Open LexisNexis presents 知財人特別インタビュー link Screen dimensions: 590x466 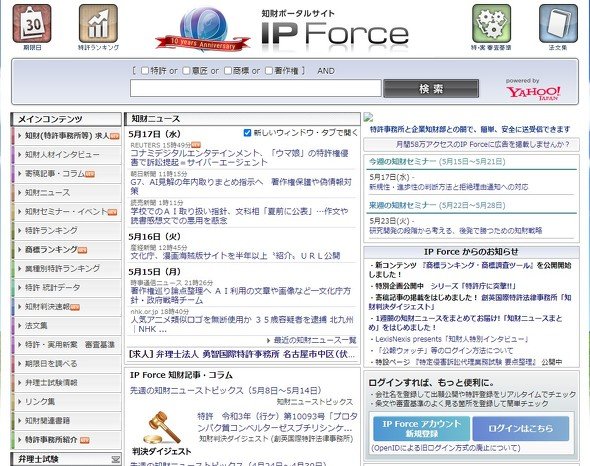(x=452, y=339)
